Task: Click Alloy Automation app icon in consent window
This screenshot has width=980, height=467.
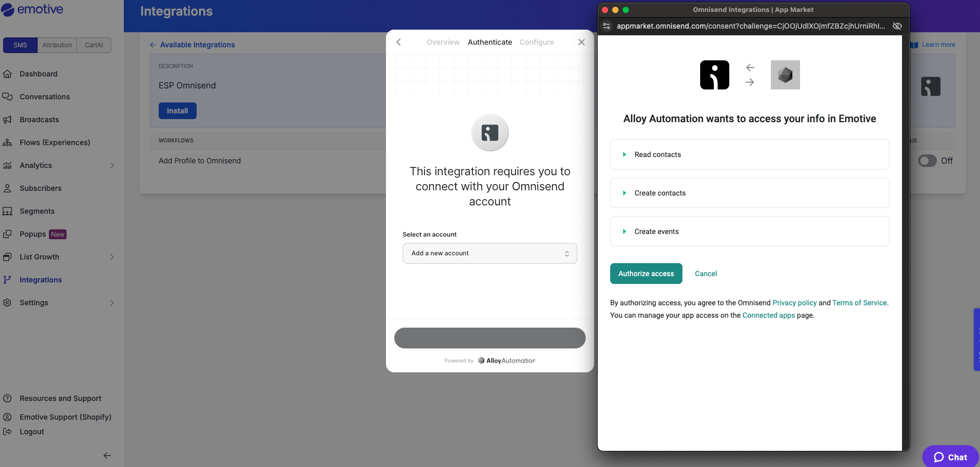Action: (785, 75)
